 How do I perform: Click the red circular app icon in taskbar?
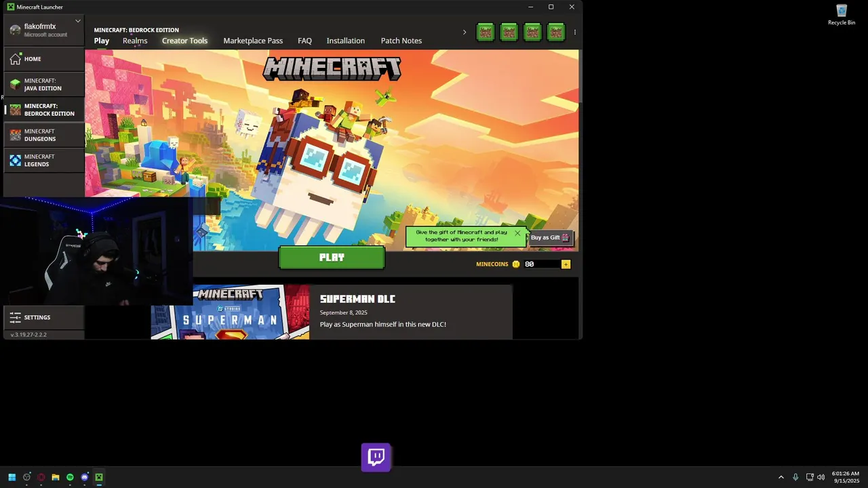pyautogui.click(x=41, y=477)
